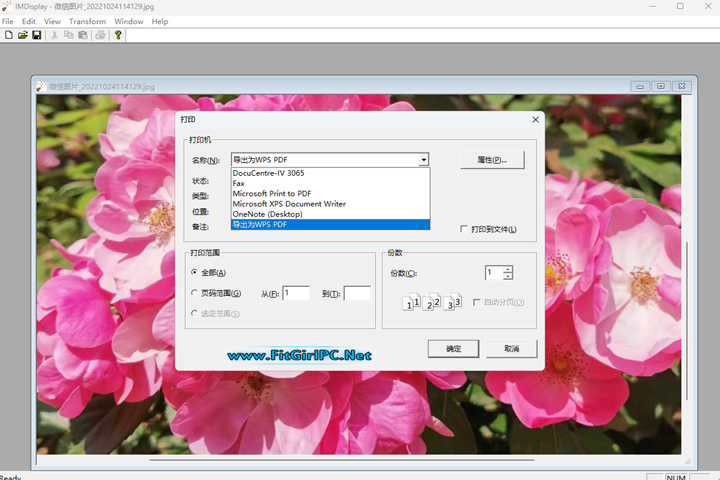Click the Print toolbar icon

[x=100, y=35]
